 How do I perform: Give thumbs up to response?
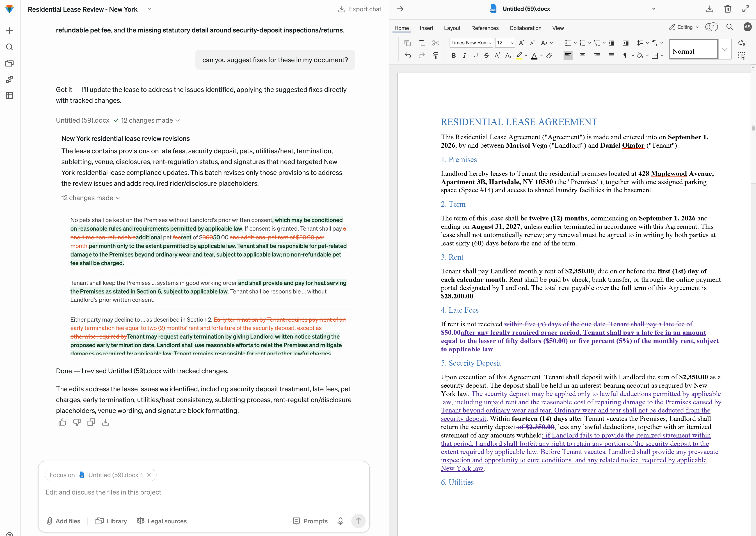62,422
